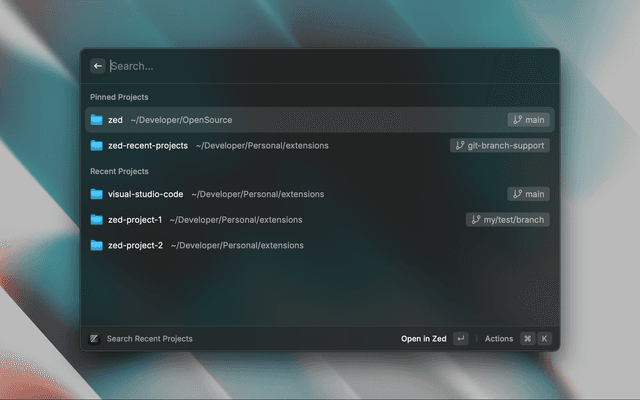
Task: Click the Enter key icon in footer
Action: tap(460, 339)
